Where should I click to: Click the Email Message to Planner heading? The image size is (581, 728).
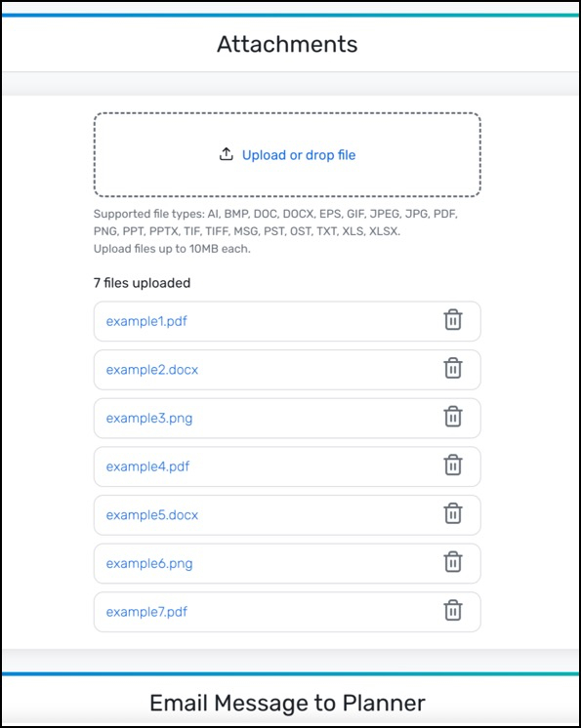[287, 703]
